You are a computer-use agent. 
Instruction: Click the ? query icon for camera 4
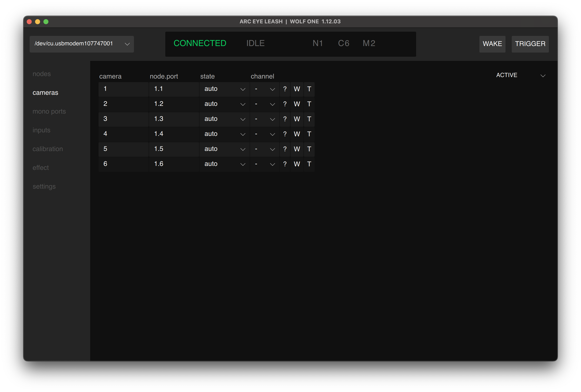click(285, 134)
